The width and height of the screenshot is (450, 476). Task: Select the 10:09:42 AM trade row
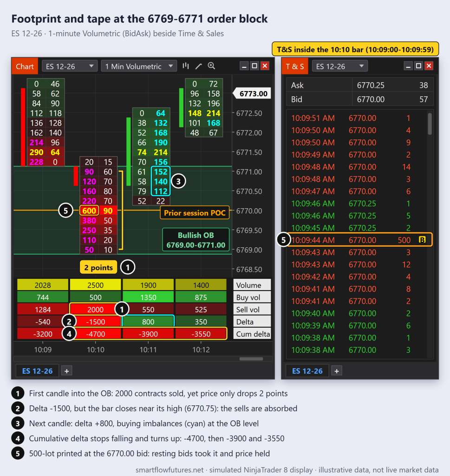coord(357,277)
